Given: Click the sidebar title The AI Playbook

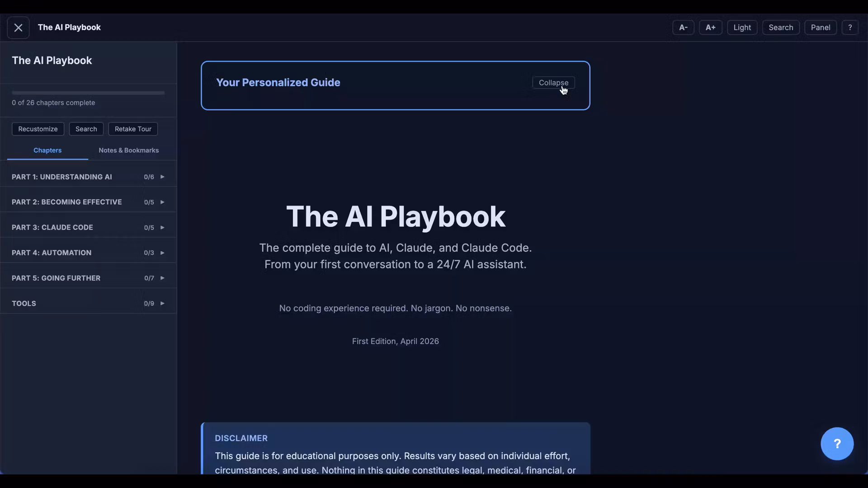Looking at the screenshot, I should point(52,61).
